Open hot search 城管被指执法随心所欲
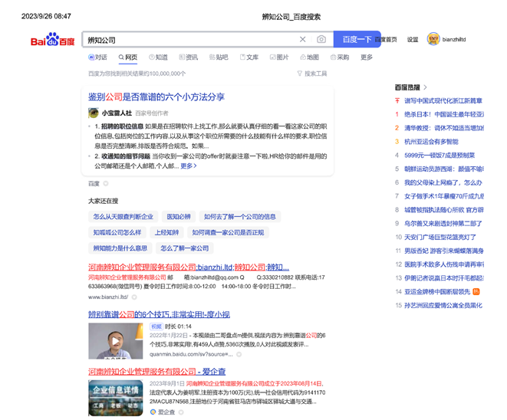Image resolution: width=507 pixels, height=420 pixels. 444,210
